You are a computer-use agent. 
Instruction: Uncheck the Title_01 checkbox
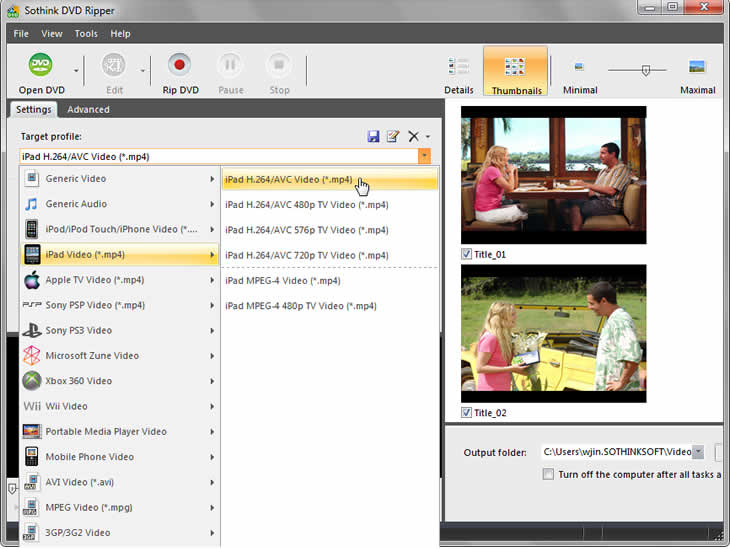coord(466,254)
